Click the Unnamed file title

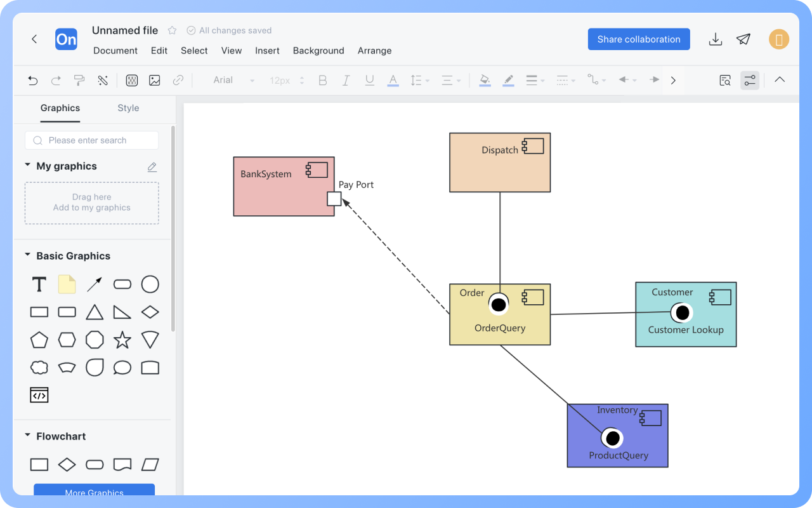pyautogui.click(x=125, y=30)
